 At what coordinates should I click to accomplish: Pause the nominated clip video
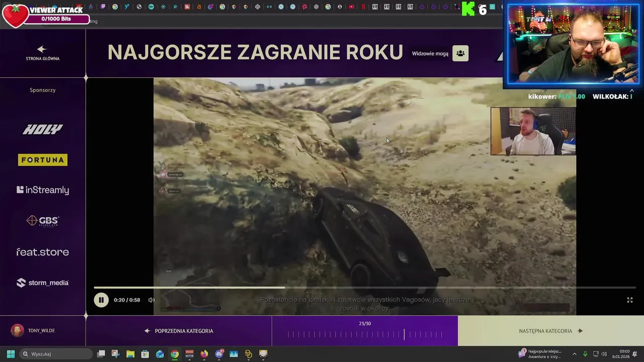point(101,300)
